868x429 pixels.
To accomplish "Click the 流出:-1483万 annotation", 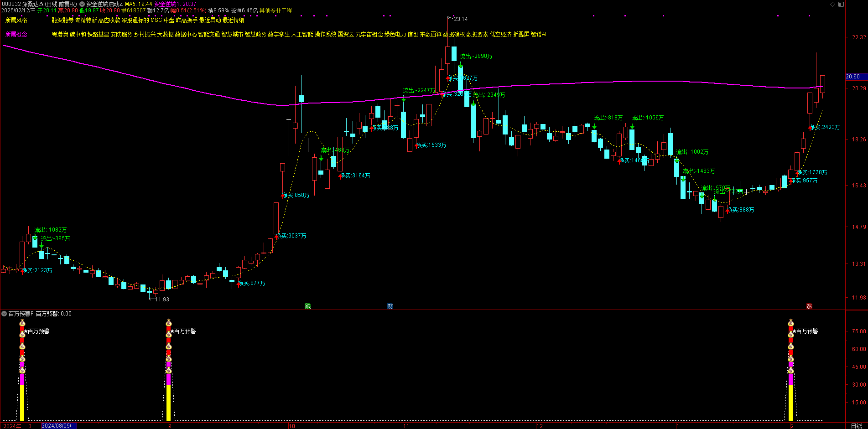I will pyautogui.click(x=699, y=171).
